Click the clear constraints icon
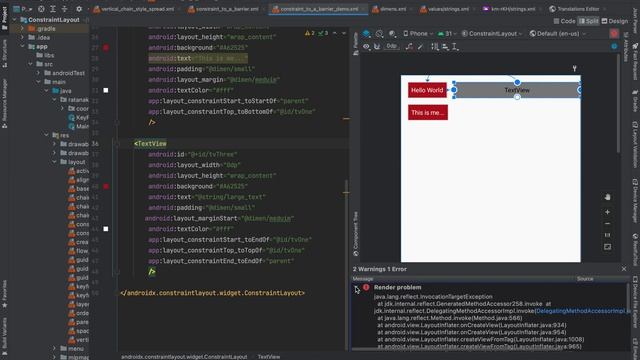 pos(409,47)
